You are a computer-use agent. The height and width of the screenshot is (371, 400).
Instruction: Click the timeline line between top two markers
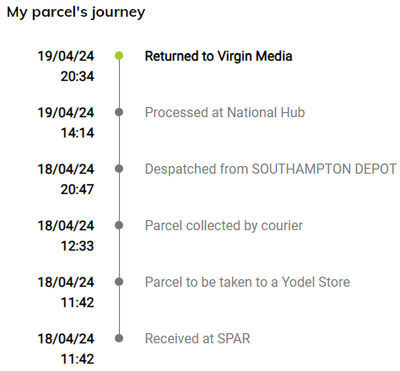click(x=119, y=84)
